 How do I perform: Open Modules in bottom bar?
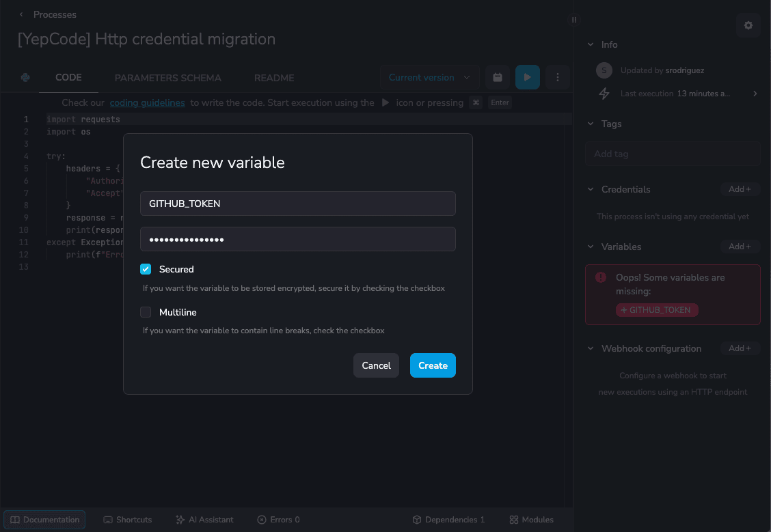[x=532, y=520]
